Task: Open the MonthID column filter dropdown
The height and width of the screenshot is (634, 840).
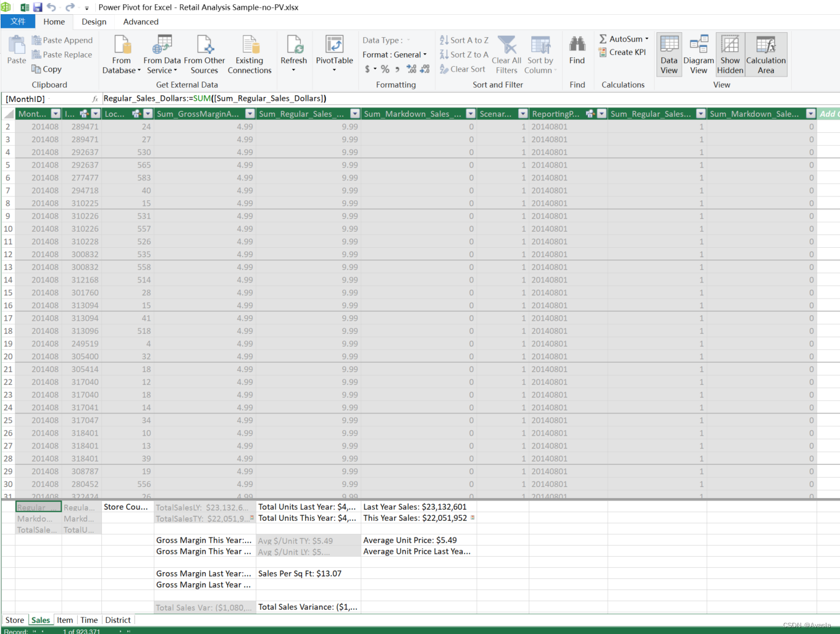Action: pos(57,114)
